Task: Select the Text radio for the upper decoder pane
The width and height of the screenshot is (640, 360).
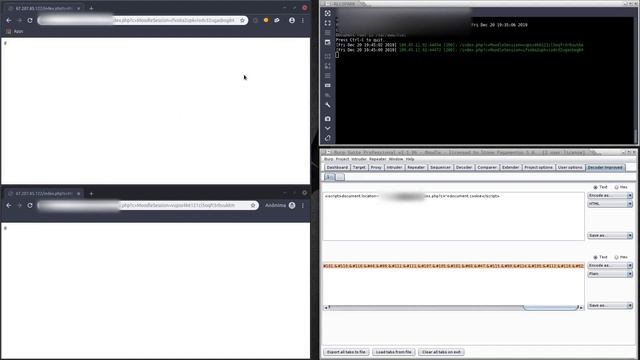Action: pyautogui.click(x=600, y=187)
